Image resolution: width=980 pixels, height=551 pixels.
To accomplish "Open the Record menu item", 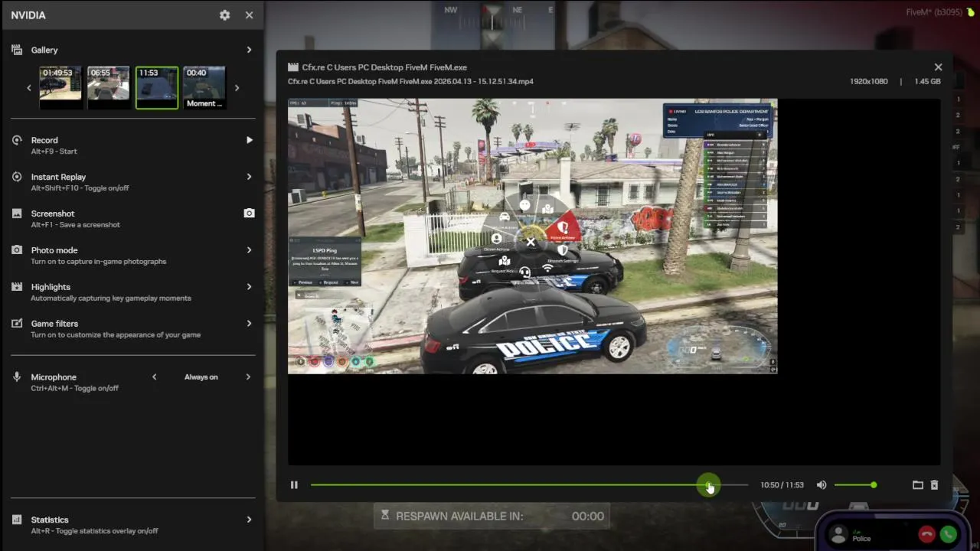I will (133, 145).
